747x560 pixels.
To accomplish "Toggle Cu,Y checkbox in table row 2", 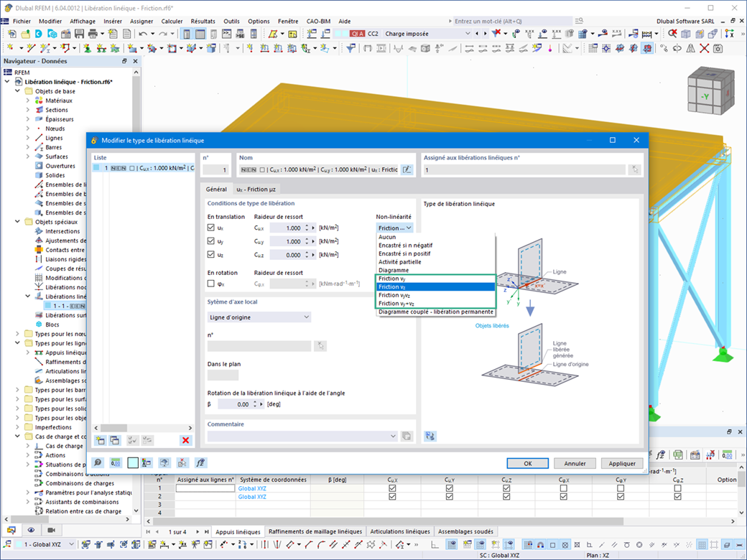I will coord(449,496).
